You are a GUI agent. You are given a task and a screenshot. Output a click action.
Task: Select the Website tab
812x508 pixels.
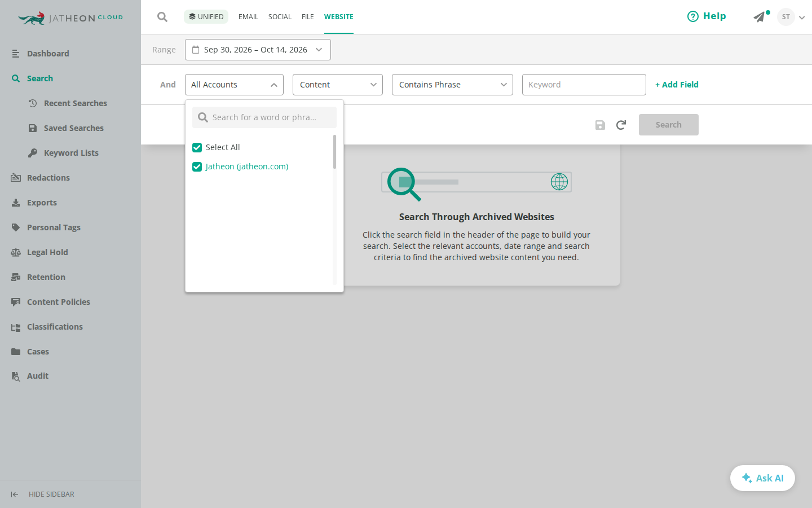[x=339, y=17]
